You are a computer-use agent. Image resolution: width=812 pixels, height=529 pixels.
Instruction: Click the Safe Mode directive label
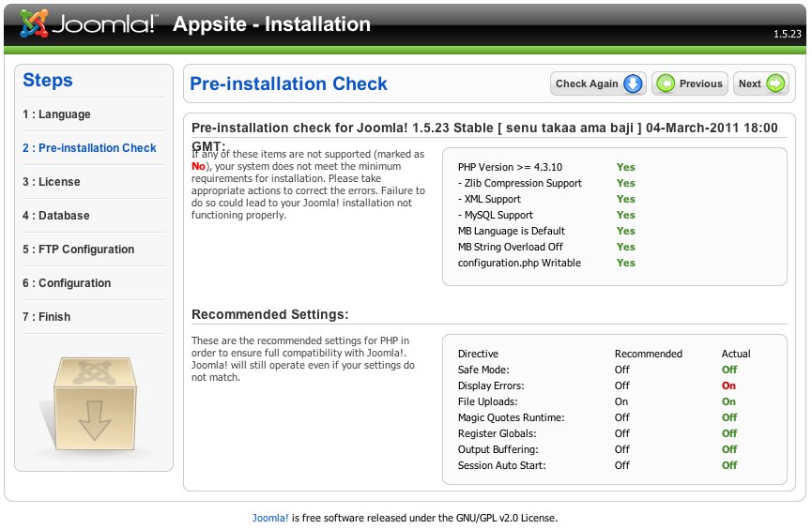[483, 370]
